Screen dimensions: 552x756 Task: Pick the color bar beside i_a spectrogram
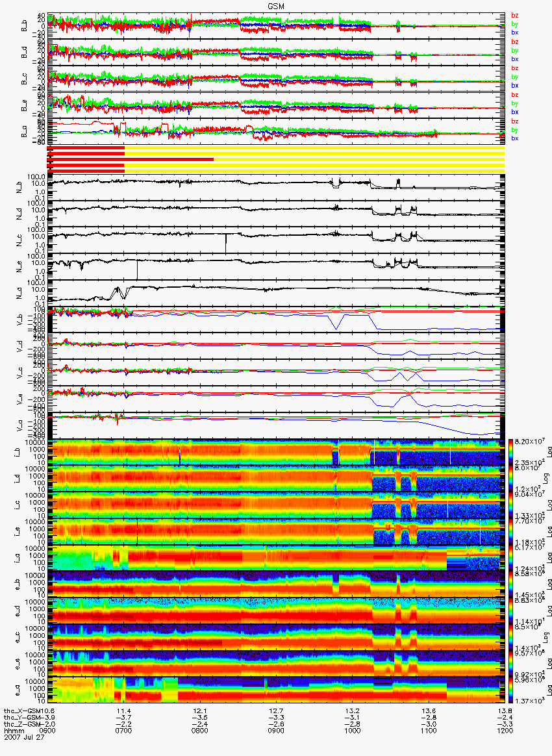pyautogui.click(x=512, y=558)
